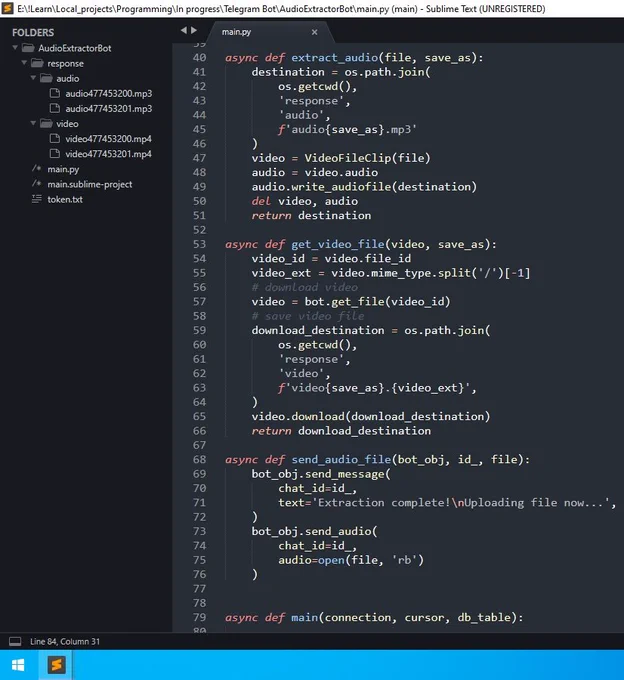Click bot_obj.send_audio( on line 73
The height and width of the screenshot is (680, 624).
click(314, 531)
